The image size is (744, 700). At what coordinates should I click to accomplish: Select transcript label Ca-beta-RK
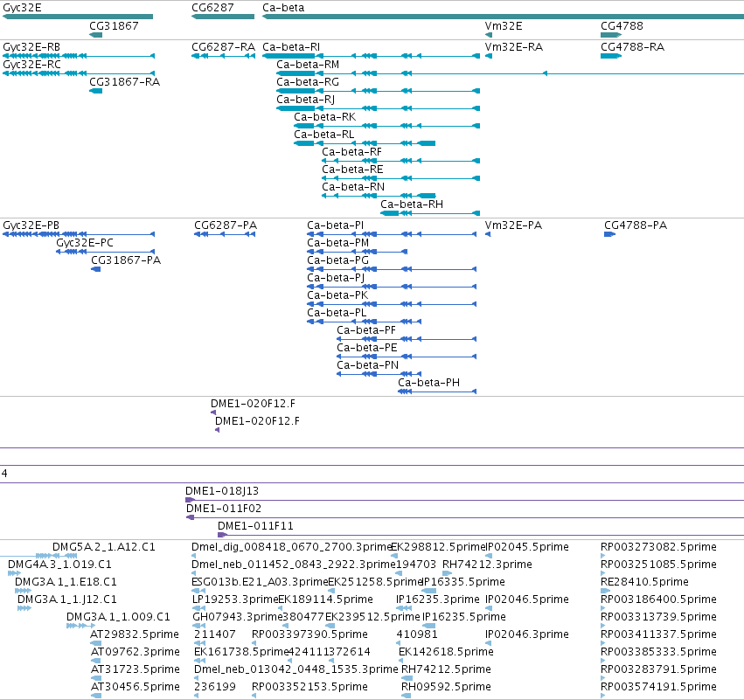pos(324,117)
